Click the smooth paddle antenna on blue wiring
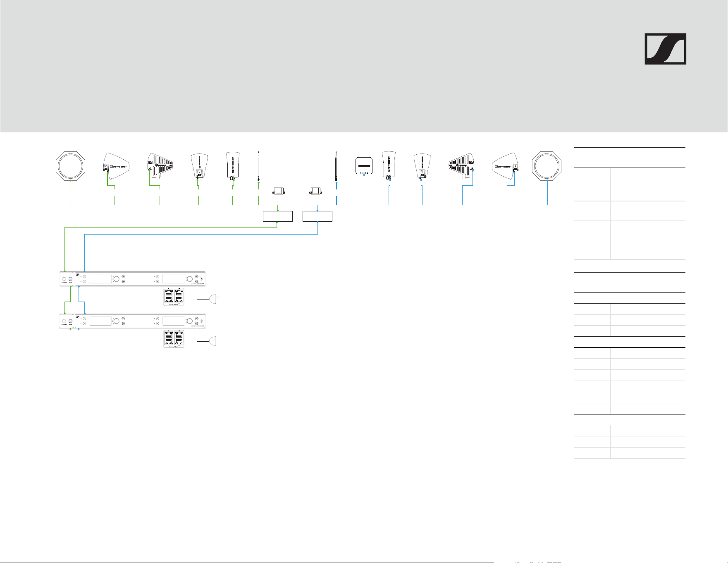 506,166
